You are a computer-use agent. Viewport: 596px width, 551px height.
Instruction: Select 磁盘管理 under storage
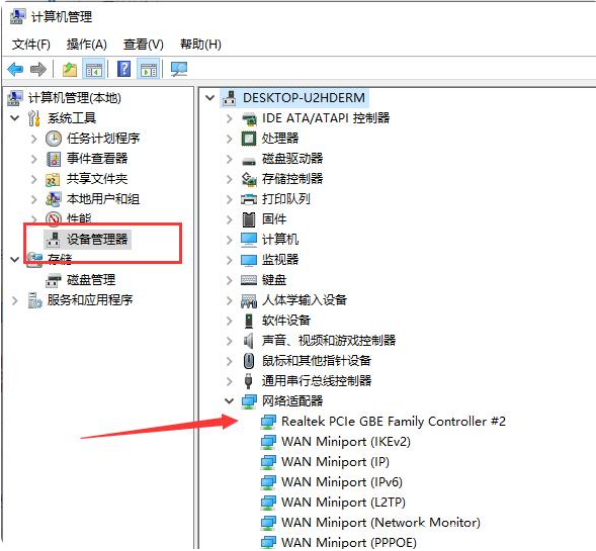click(91, 280)
